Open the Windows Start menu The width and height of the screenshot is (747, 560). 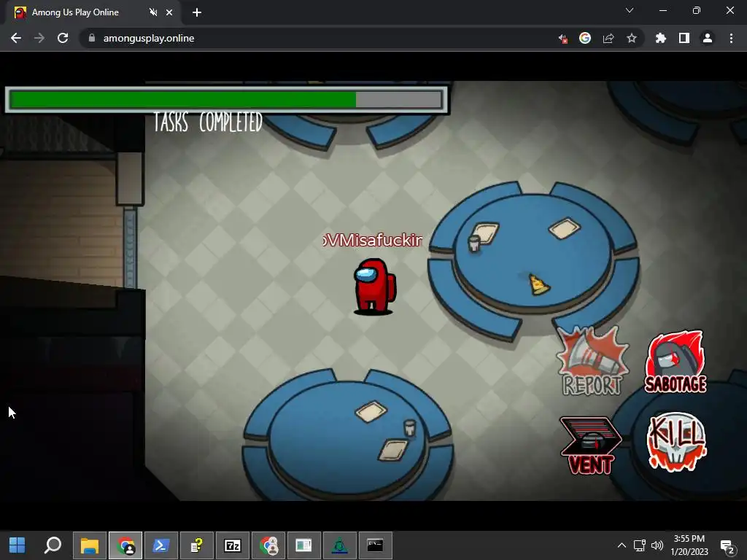point(18,545)
